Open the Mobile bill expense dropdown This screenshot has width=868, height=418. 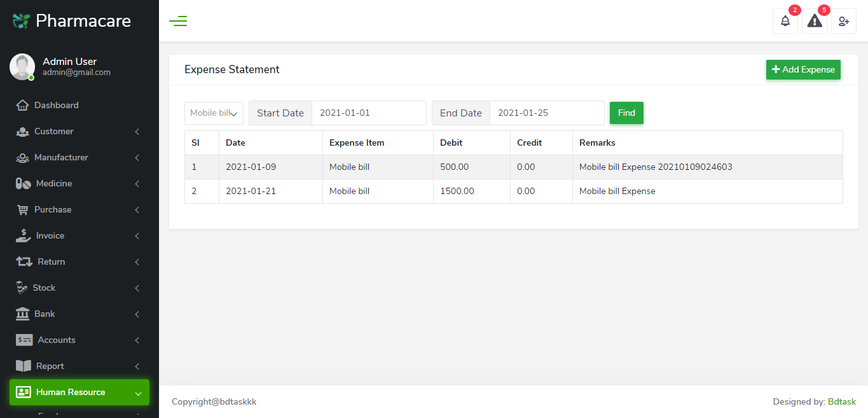click(214, 113)
